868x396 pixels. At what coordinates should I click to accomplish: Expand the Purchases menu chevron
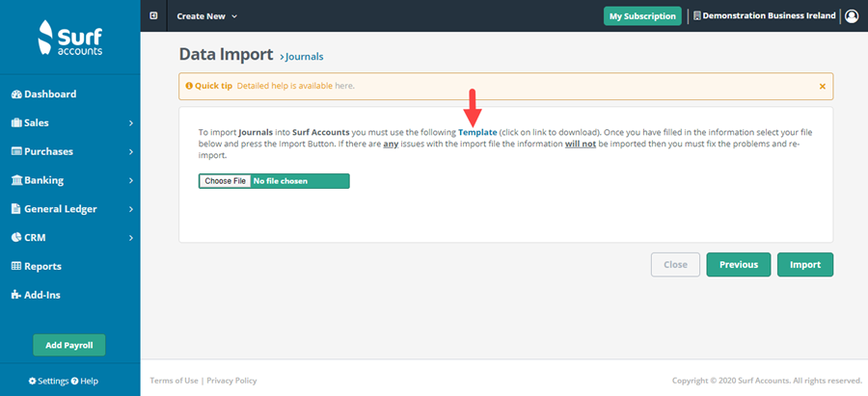(x=131, y=152)
